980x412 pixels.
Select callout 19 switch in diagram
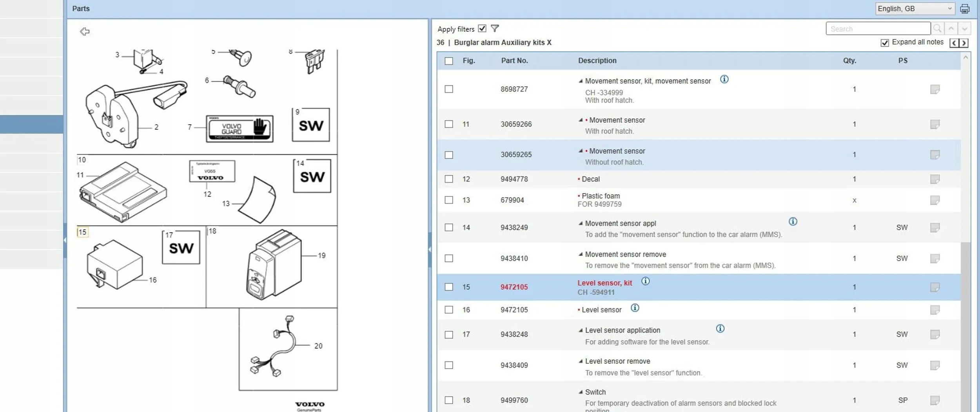(321, 256)
